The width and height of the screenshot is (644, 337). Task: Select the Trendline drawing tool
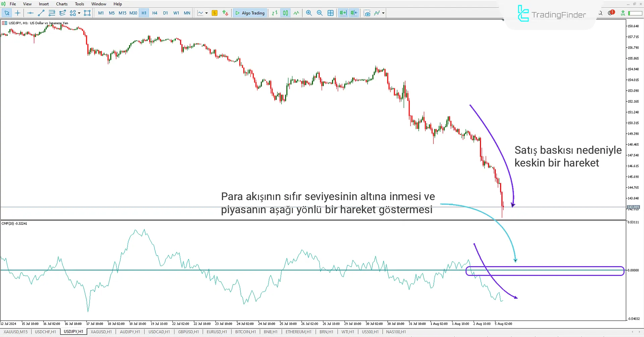pos(41,13)
